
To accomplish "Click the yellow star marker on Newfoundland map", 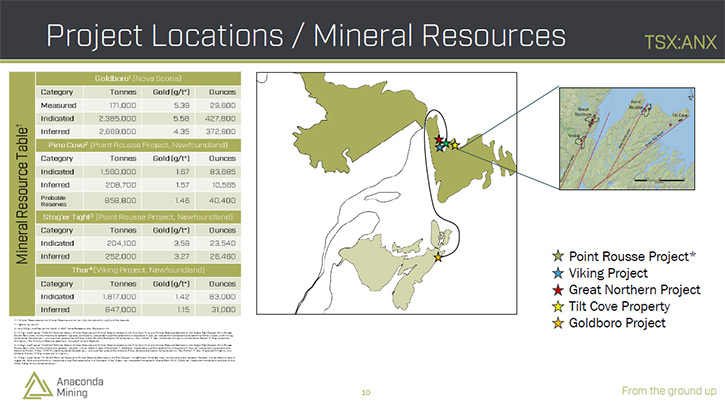I will point(455,146).
